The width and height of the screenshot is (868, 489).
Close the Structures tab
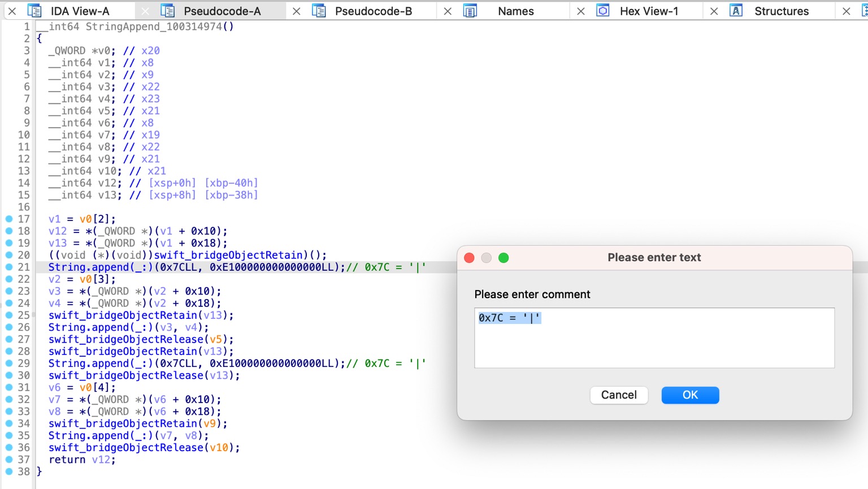coord(714,11)
